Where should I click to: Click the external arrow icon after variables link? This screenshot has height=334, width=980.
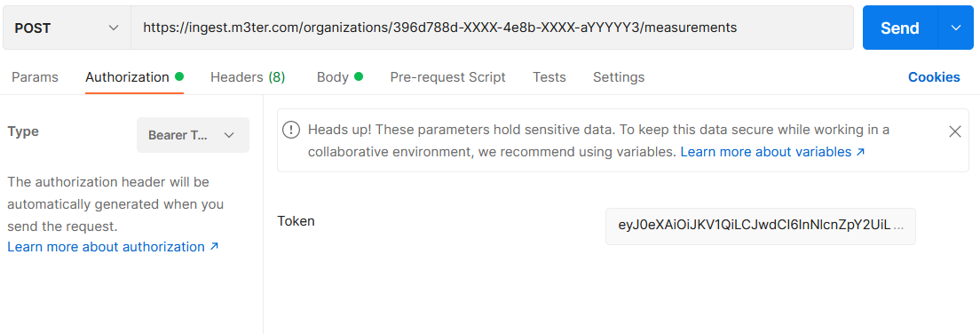[x=861, y=152]
